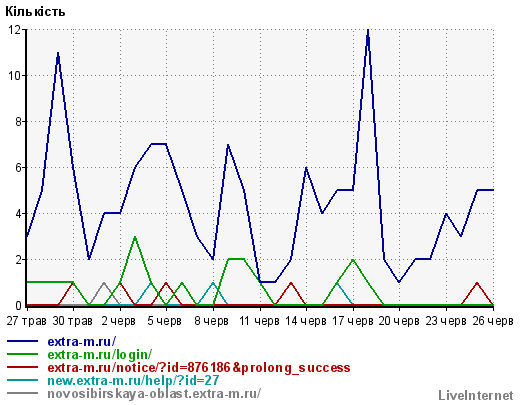Select the 11 черв date label

(x=259, y=321)
